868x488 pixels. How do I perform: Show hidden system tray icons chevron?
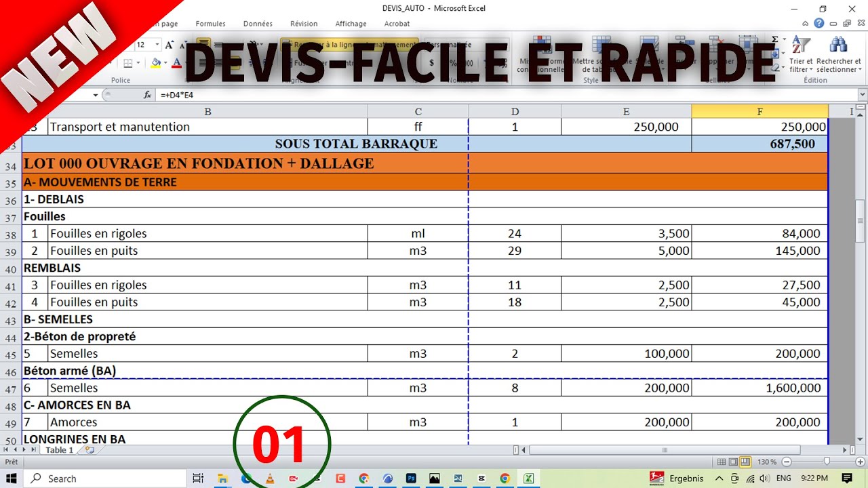point(719,479)
